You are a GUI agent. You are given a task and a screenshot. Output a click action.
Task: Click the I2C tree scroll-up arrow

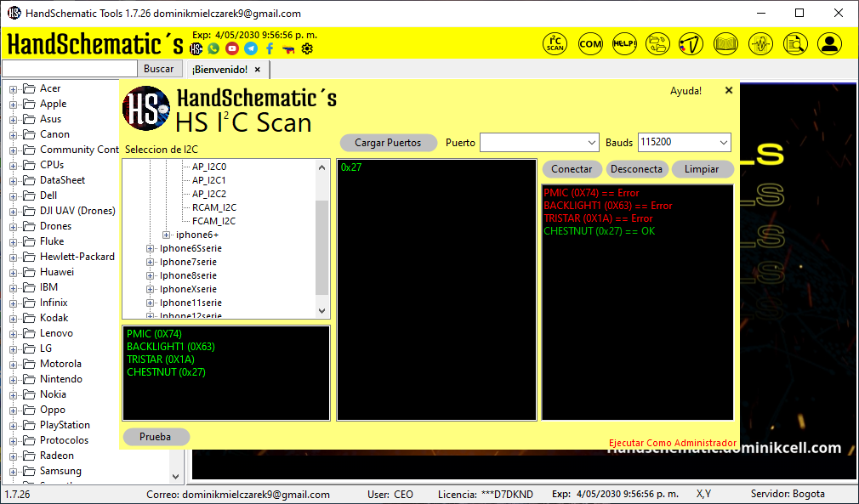(322, 167)
